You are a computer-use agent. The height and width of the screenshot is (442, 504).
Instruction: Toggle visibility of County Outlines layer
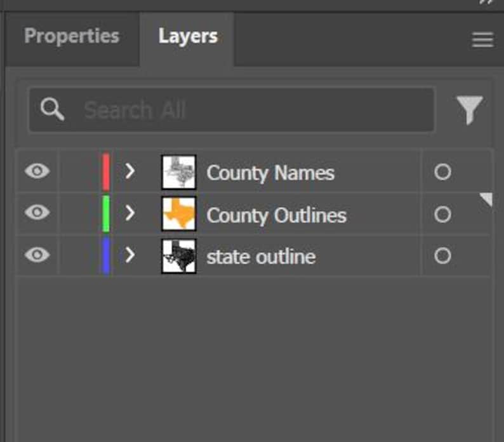[x=37, y=212]
